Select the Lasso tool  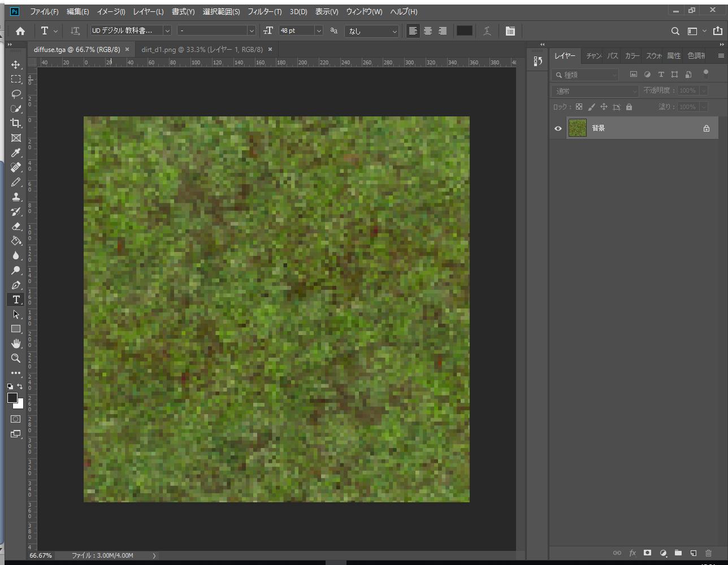point(16,94)
